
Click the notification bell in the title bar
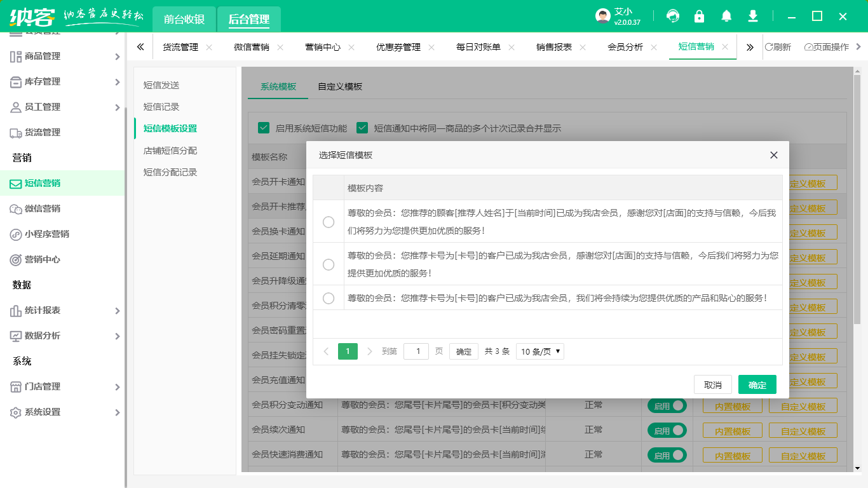[726, 16]
